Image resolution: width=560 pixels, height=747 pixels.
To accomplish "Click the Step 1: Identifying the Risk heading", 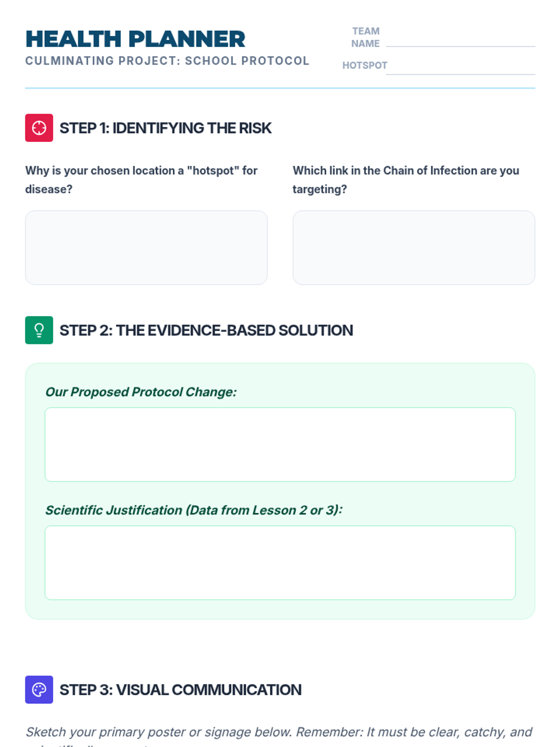I will (x=165, y=128).
